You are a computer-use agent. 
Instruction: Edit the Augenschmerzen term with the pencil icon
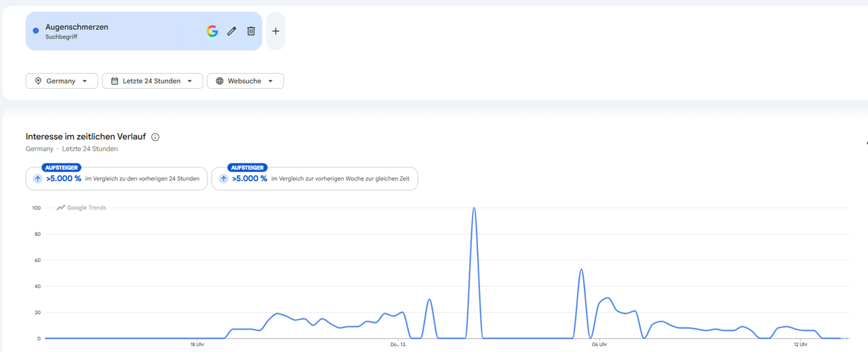(232, 31)
